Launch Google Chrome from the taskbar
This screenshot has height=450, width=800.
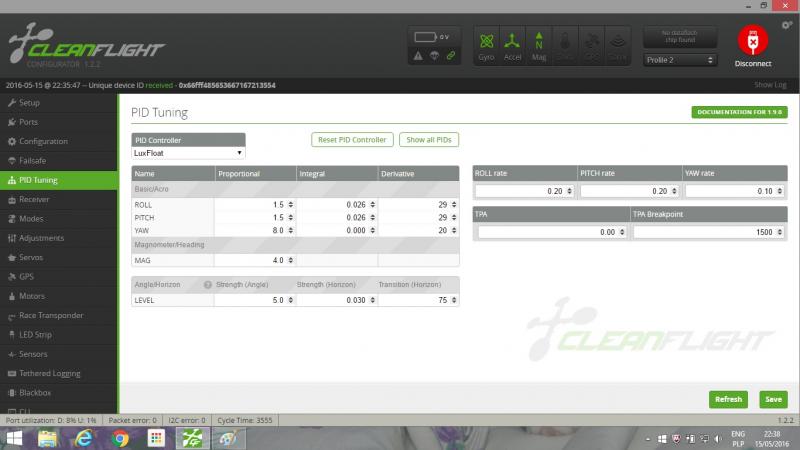pyautogui.click(x=119, y=438)
